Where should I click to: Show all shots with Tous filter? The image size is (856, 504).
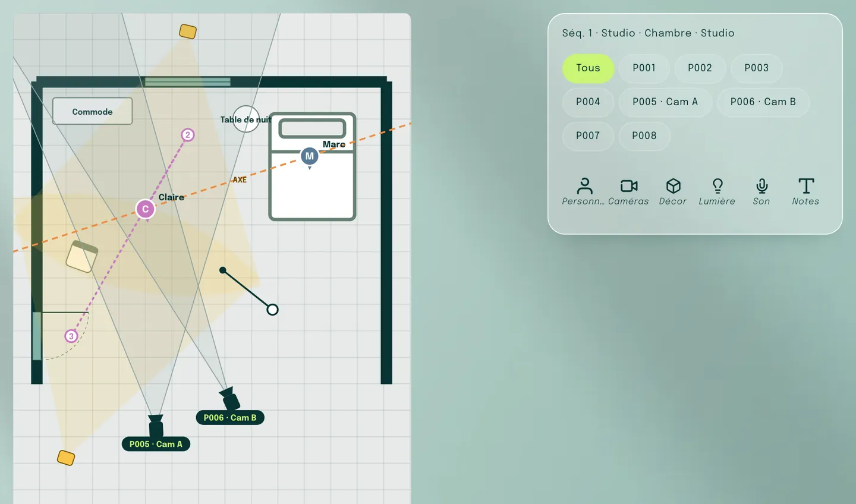coord(588,68)
